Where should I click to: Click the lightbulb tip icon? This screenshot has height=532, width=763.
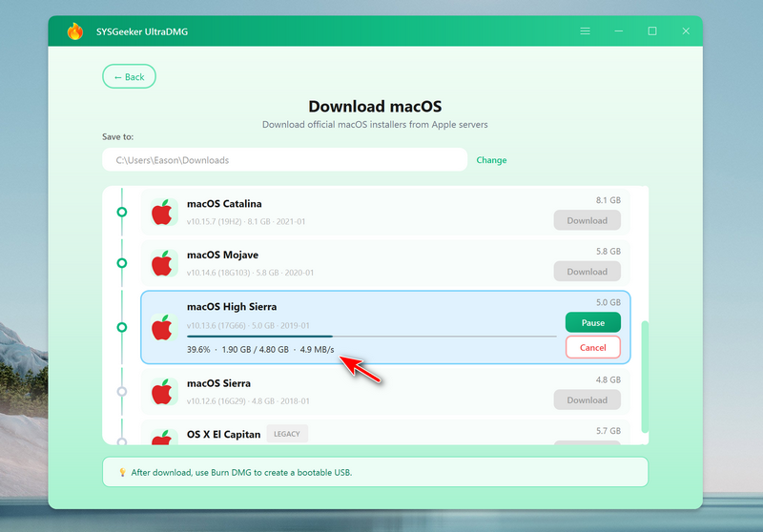pos(122,472)
